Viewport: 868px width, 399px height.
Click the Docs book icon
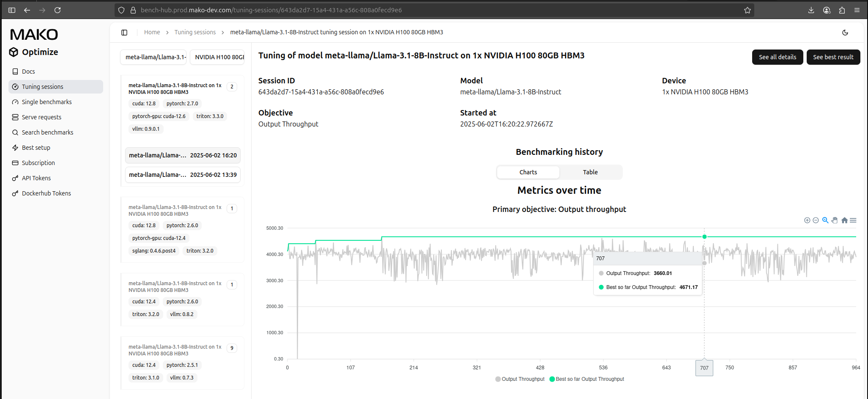click(x=15, y=72)
